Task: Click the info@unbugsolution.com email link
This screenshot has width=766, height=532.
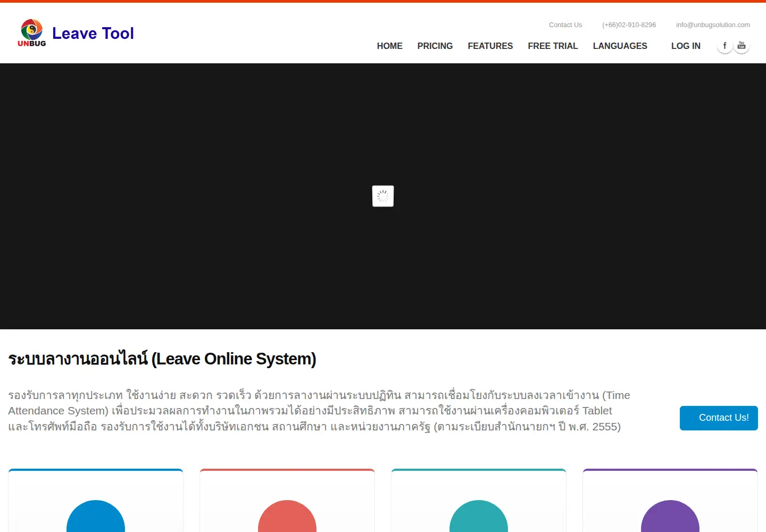Action: [713, 25]
